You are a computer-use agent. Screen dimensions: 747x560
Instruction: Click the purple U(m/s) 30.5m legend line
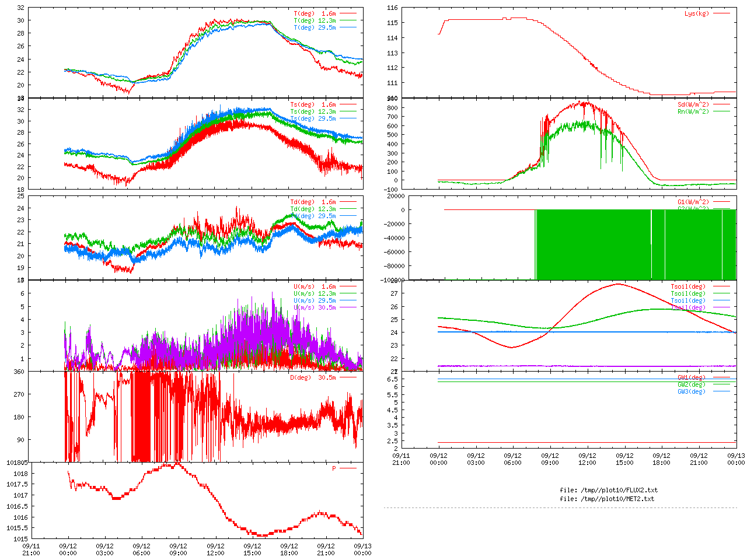pyautogui.click(x=348, y=307)
